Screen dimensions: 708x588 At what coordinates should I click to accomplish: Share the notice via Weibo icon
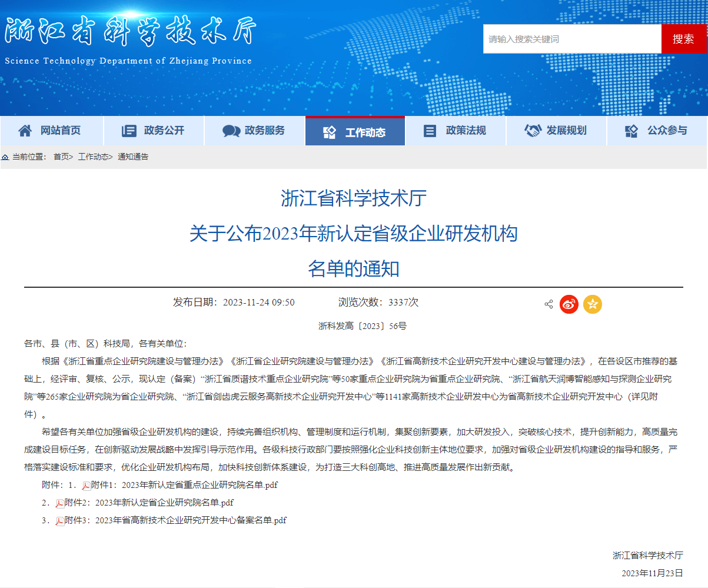[x=569, y=304]
